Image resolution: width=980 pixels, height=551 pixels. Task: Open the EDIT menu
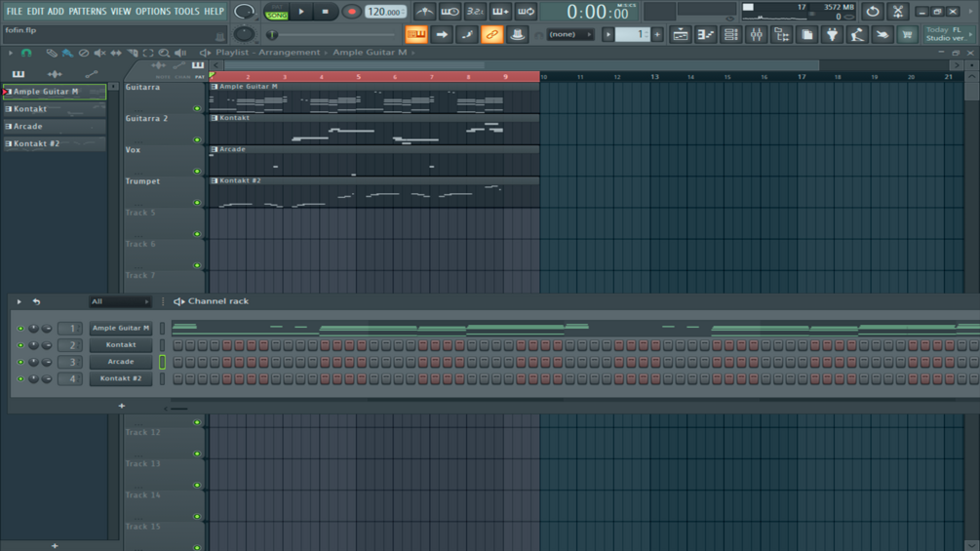pos(35,12)
